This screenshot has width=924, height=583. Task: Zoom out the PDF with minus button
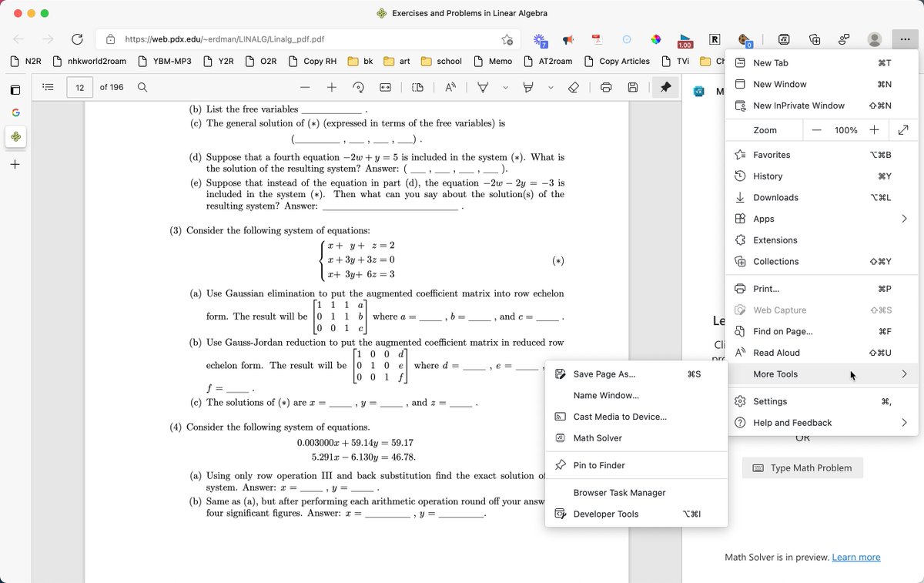[x=305, y=88]
